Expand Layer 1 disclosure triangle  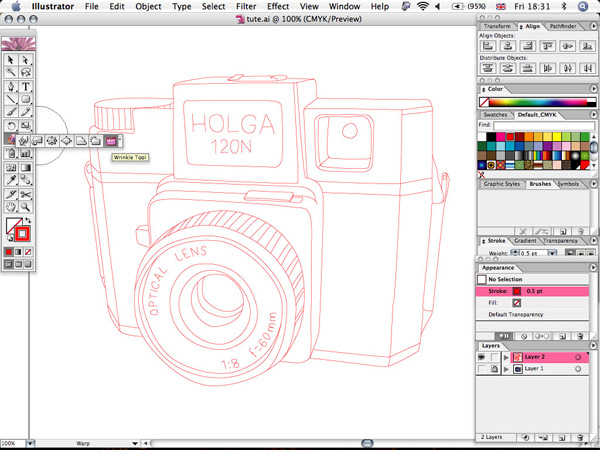point(506,369)
